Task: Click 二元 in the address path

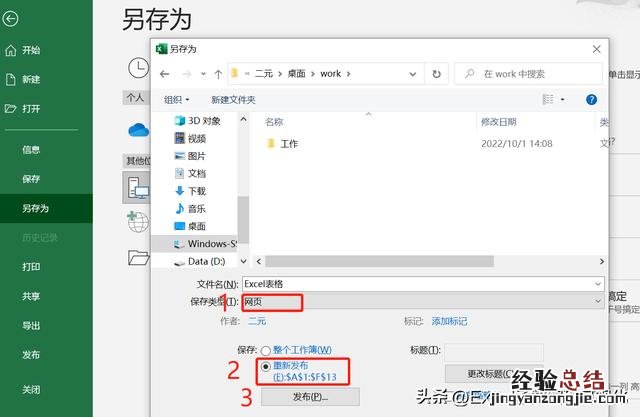Action: click(264, 74)
